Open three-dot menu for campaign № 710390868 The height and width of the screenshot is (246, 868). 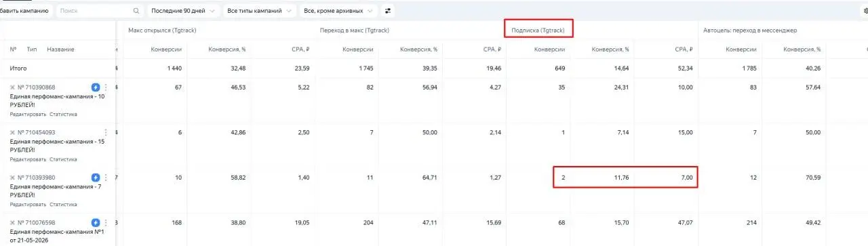pos(106,87)
